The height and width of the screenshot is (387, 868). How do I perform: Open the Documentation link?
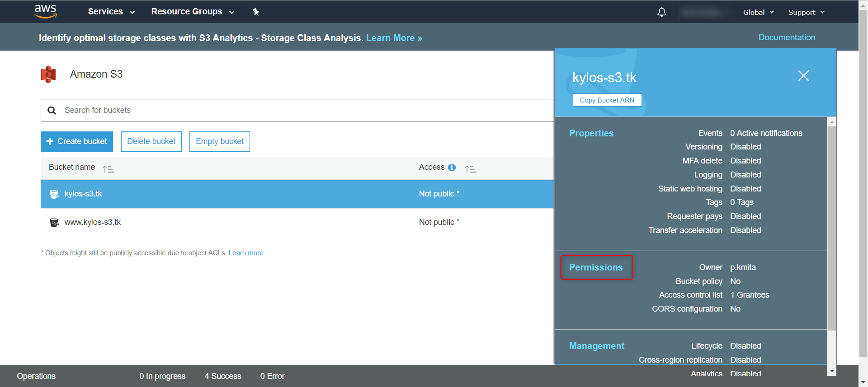tap(787, 37)
